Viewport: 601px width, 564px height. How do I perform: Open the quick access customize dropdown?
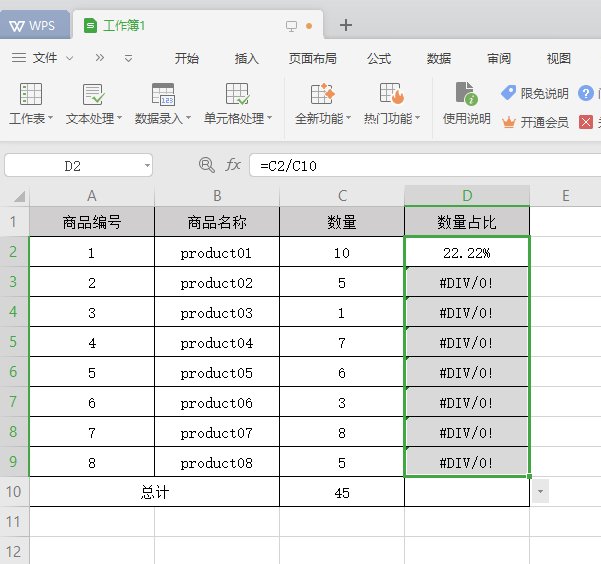coord(128,58)
